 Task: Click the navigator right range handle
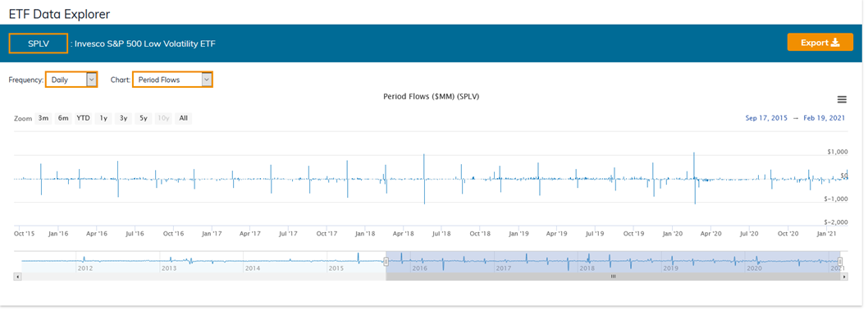(x=840, y=261)
